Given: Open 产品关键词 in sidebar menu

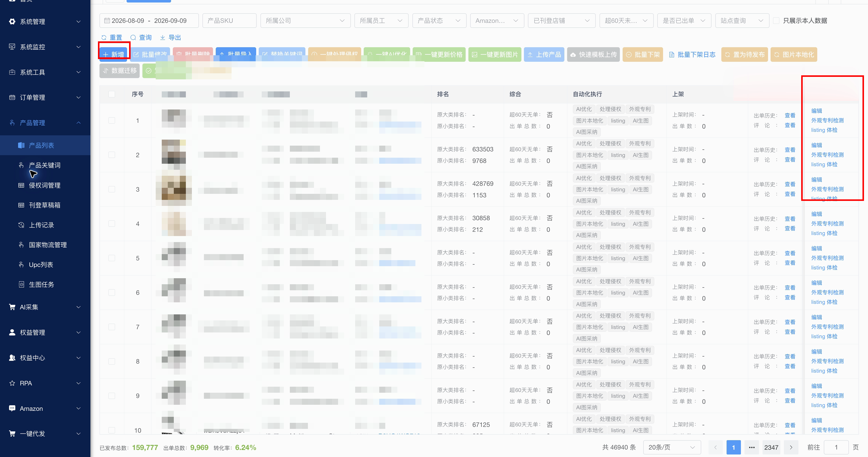Looking at the screenshot, I should 45,165.
